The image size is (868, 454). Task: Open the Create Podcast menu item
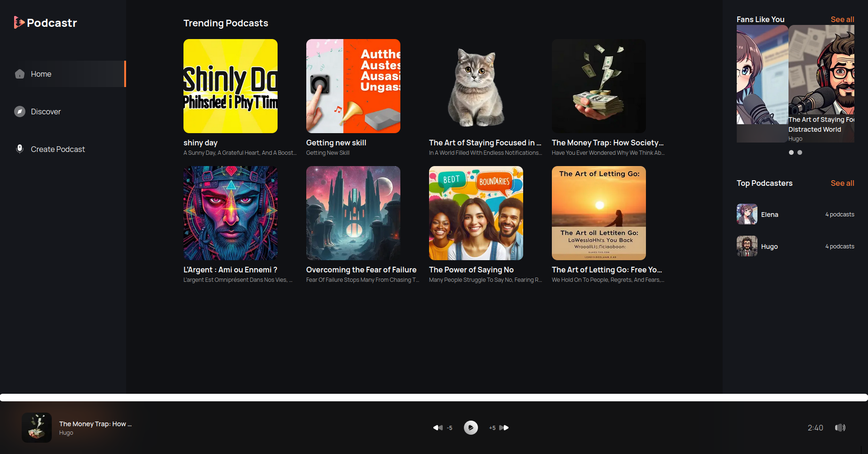58,149
